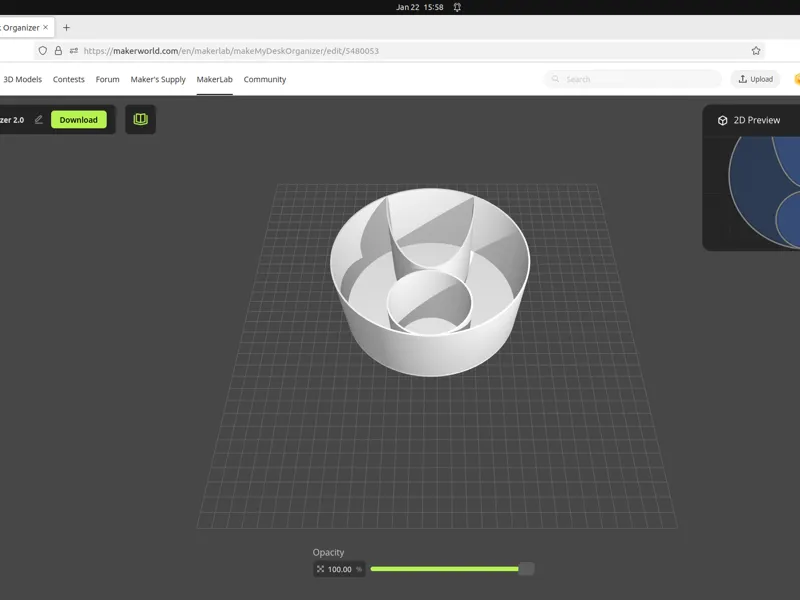Click the Search input field
Screen dimensions: 800x600
(x=633, y=79)
